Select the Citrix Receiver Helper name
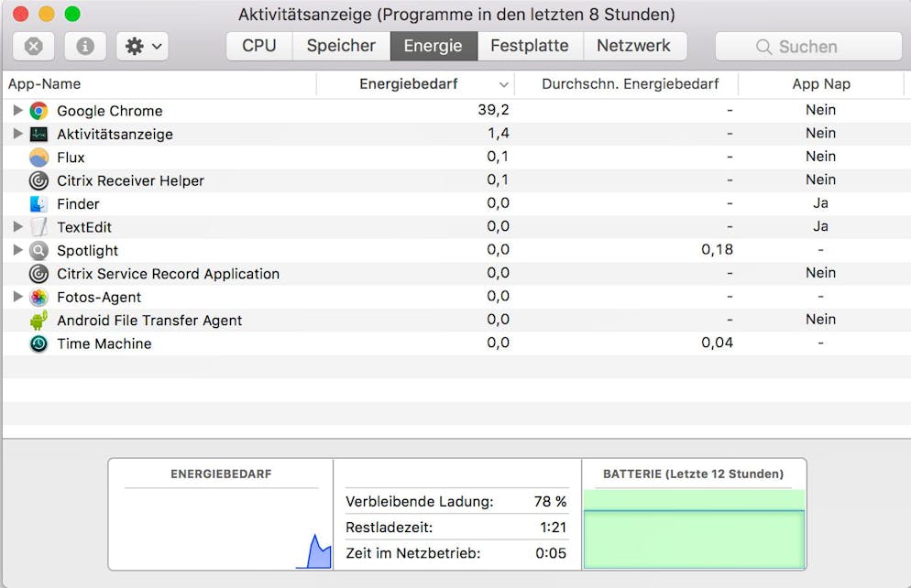 tap(131, 180)
